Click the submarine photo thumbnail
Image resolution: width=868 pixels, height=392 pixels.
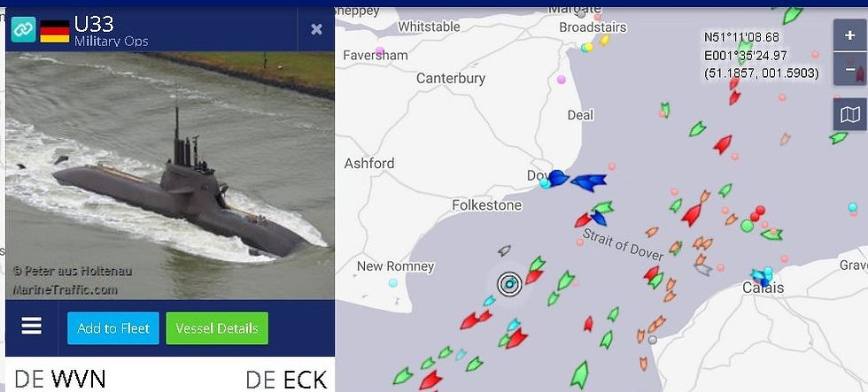pos(170,176)
